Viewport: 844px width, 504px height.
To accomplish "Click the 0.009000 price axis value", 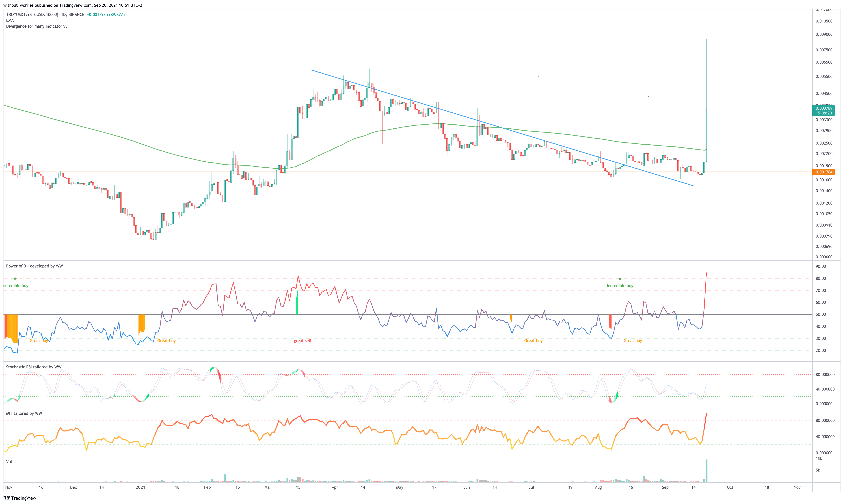I will pyautogui.click(x=824, y=34).
